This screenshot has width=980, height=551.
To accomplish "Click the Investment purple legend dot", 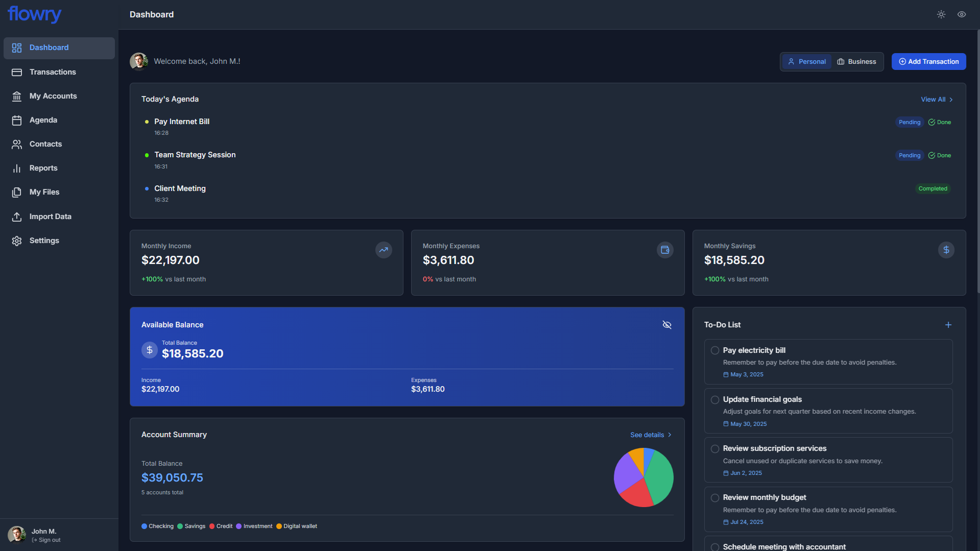I will click(x=239, y=526).
